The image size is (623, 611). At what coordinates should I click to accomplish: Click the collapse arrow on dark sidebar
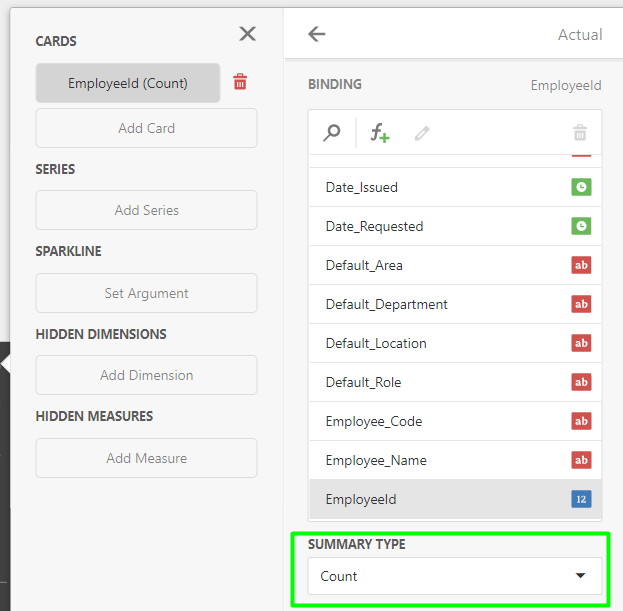[x=5, y=363]
